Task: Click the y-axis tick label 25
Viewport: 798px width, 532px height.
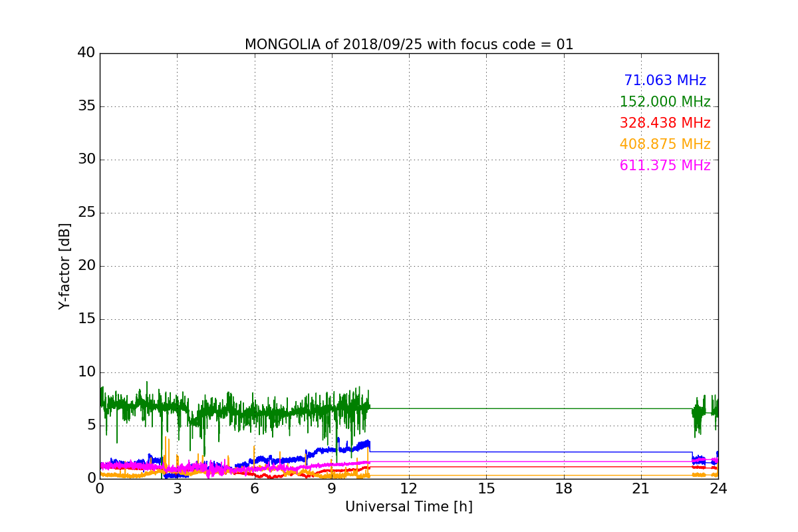Action: 86,213
